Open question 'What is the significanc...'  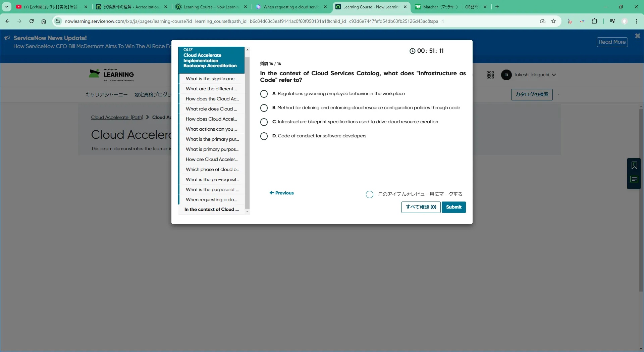[x=212, y=79]
